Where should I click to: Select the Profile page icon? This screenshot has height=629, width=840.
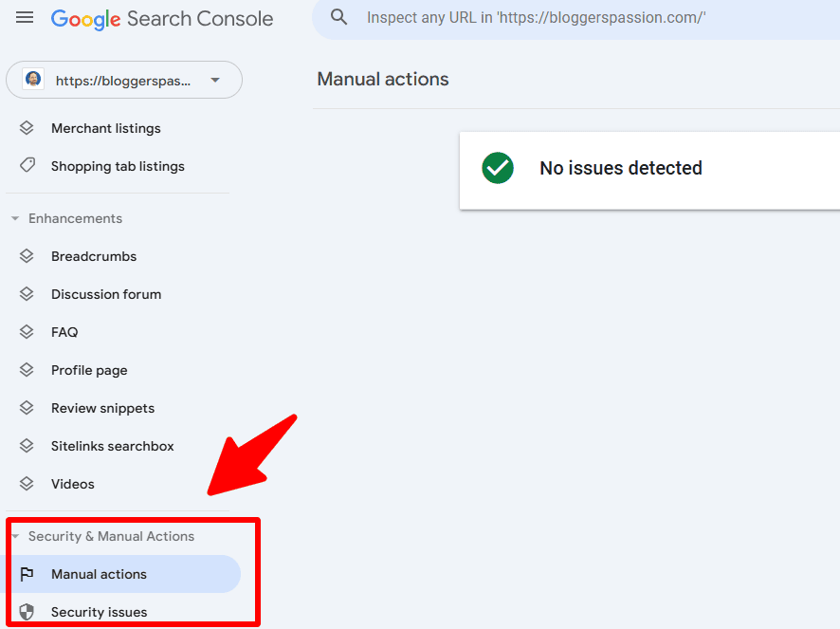[26, 370]
